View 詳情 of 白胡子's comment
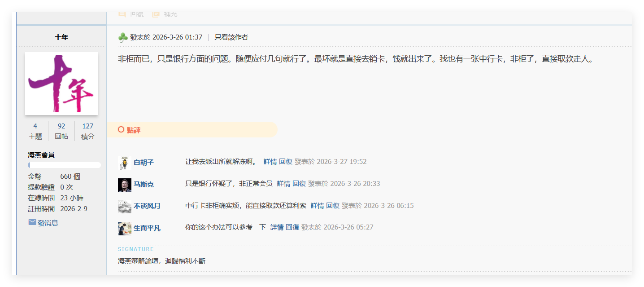This screenshot has height=287, width=644. [x=270, y=162]
